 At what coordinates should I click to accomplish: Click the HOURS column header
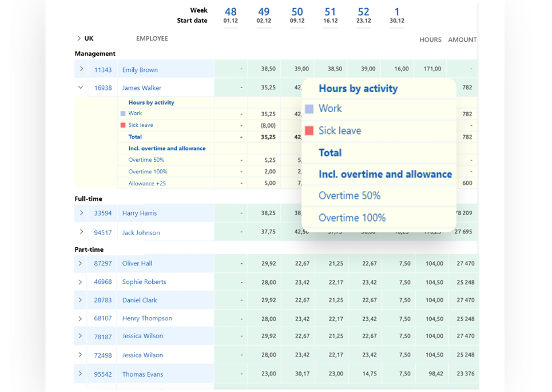(430, 39)
